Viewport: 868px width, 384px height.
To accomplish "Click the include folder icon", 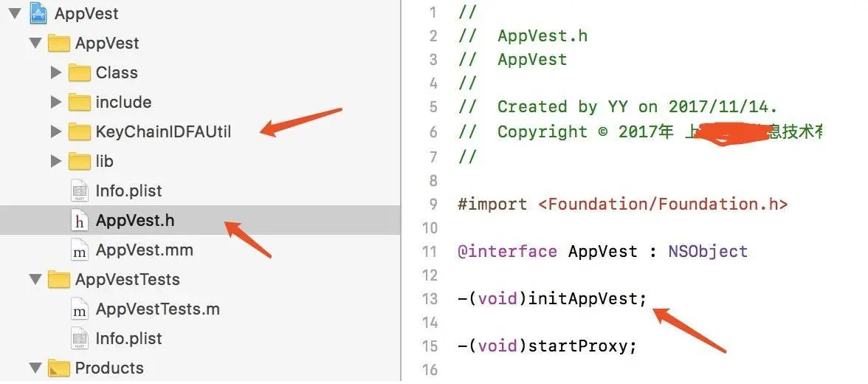I will 79,102.
